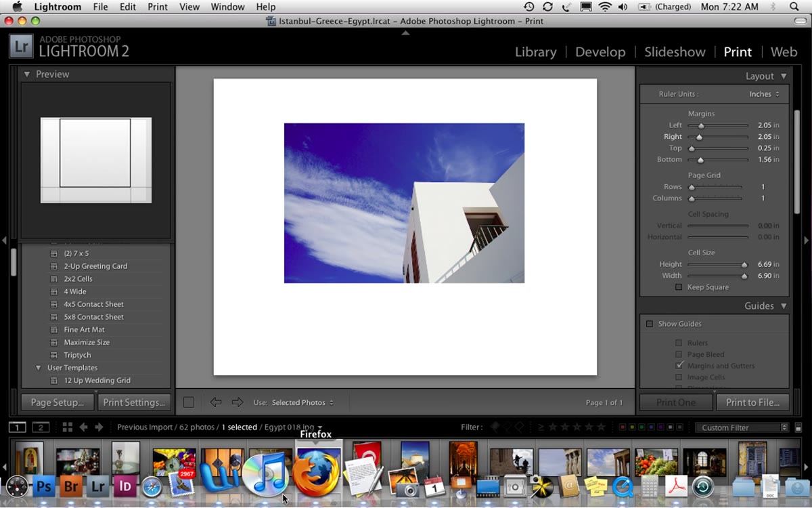Screen dimensions: 812x508
Task: Go forward using filmstrip right arrow
Action: pyautogui.click(x=99, y=427)
